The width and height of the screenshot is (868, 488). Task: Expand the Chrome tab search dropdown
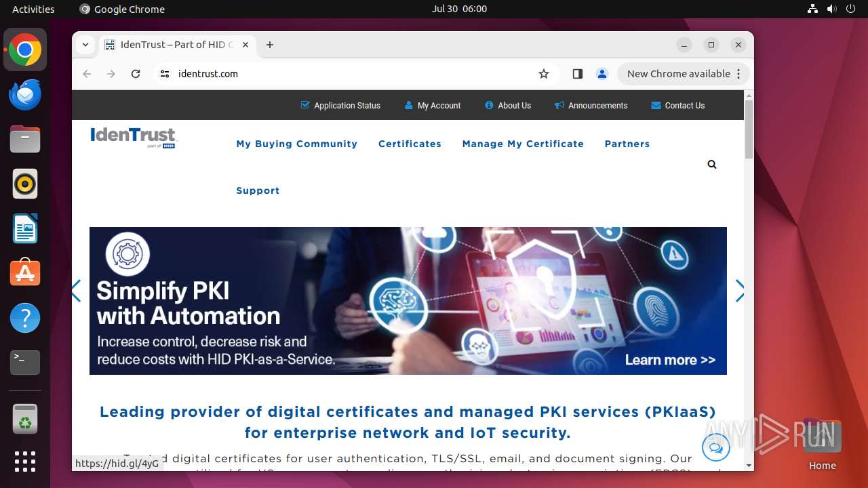click(x=85, y=45)
